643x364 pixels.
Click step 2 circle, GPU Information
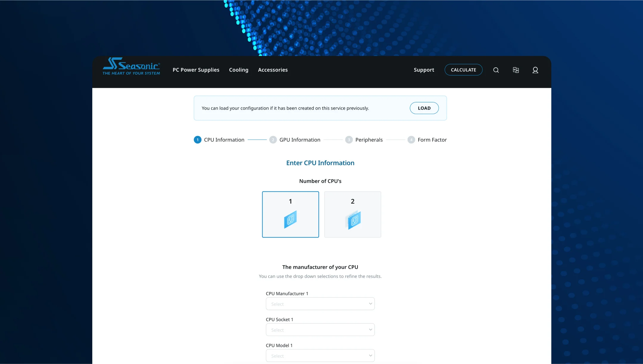pos(273,140)
